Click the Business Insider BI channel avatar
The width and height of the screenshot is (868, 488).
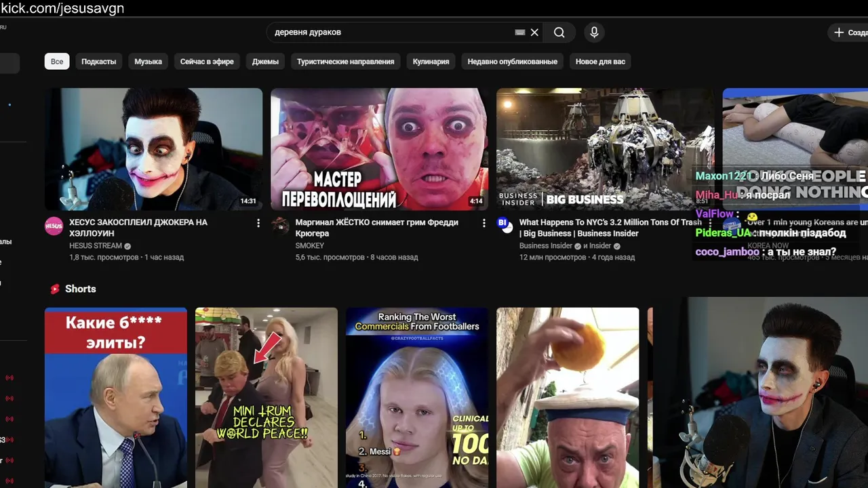click(505, 224)
